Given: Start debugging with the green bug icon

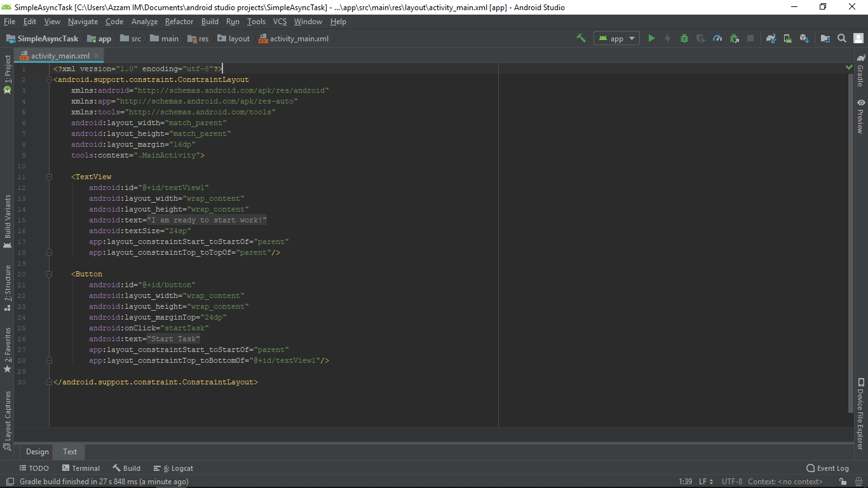Looking at the screenshot, I should [684, 38].
